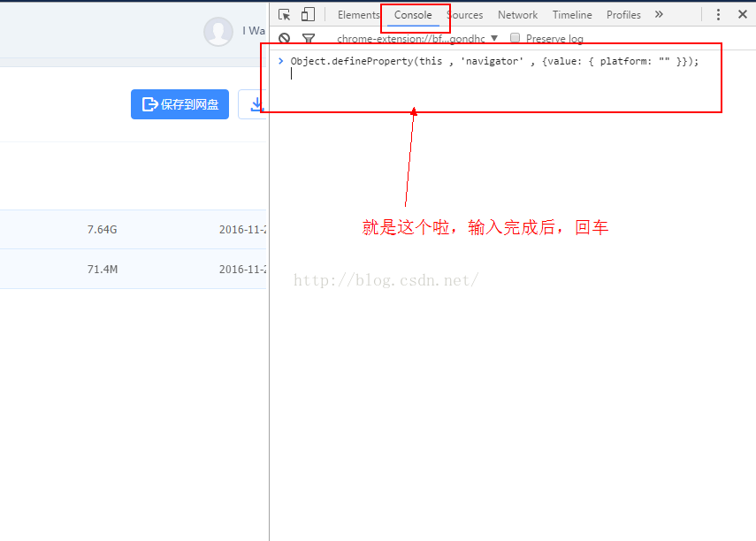Switch to the Profiles tab
Image resolution: width=756 pixels, height=541 pixels.
click(x=623, y=15)
